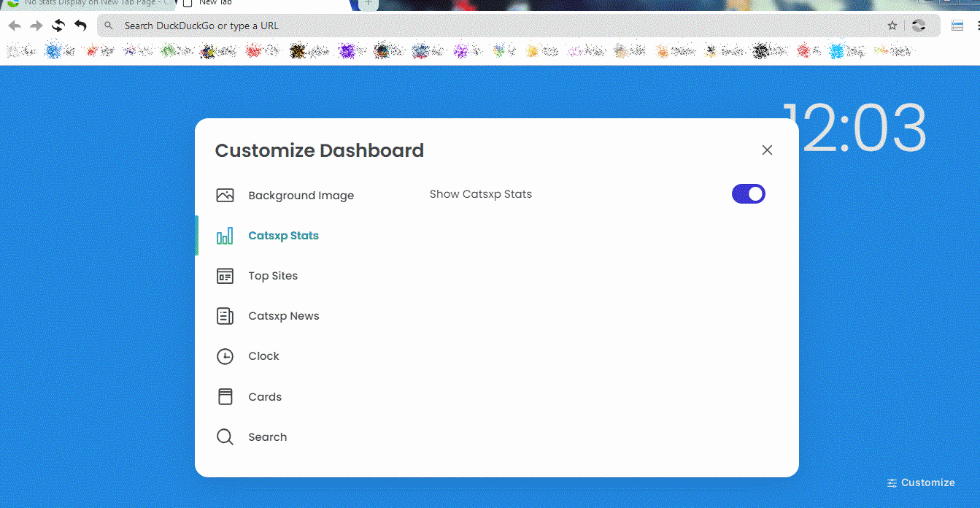Image resolution: width=980 pixels, height=508 pixels.
Task: Click the browser forward arrow
Action: coord(36,26)
